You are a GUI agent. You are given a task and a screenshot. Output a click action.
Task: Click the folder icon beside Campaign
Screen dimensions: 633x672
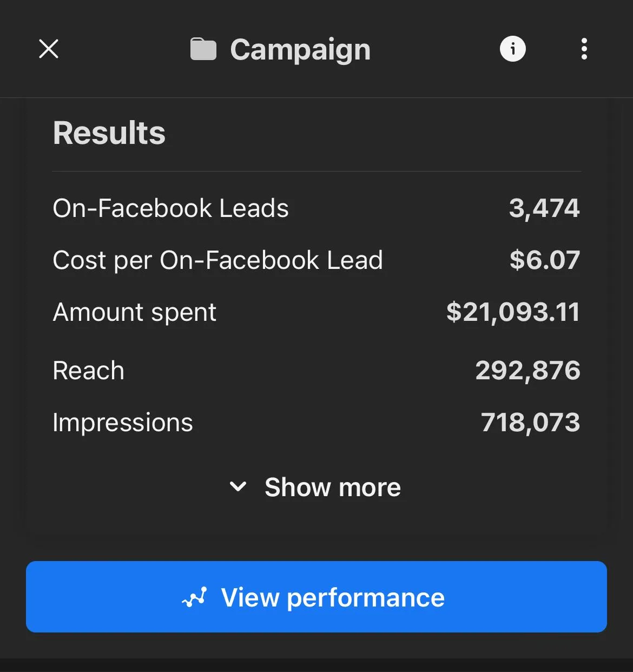(203, 49)
